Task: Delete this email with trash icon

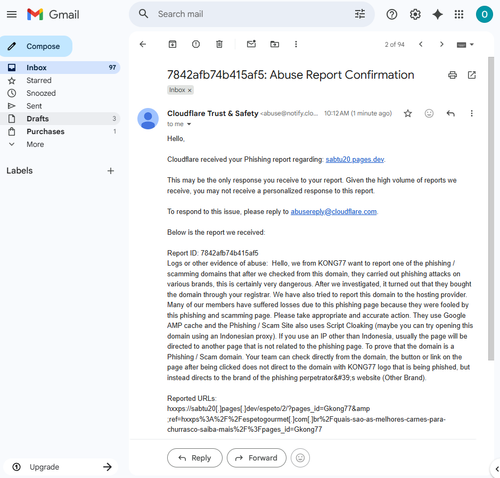Action: [x=219, y=44]
